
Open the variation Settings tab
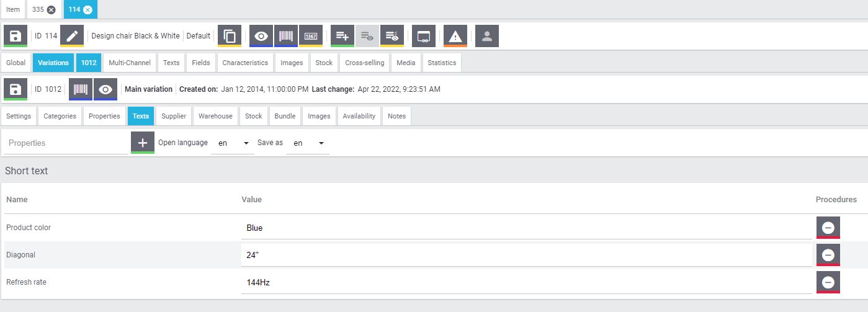[19, 116]
